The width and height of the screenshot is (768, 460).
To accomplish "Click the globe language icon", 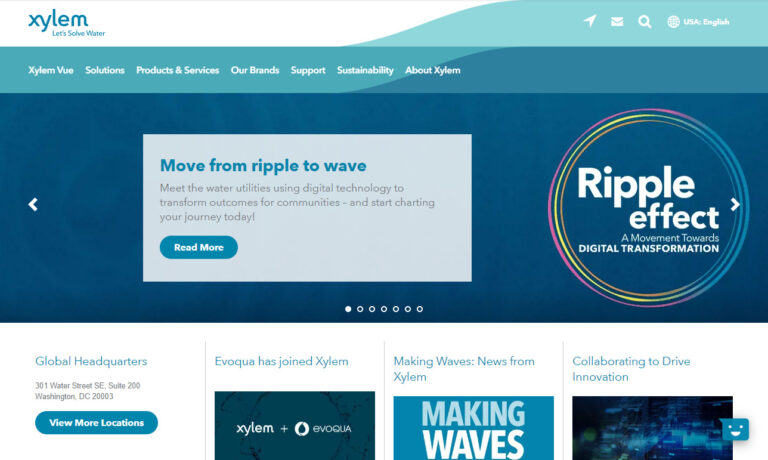I will click(x=673, y=22).
